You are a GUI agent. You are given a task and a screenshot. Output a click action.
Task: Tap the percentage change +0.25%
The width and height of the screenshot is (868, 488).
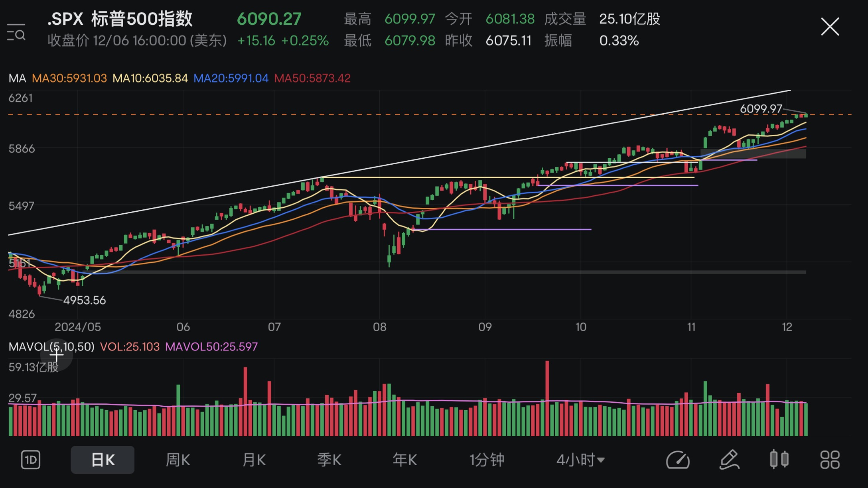(x=305, y=40)
